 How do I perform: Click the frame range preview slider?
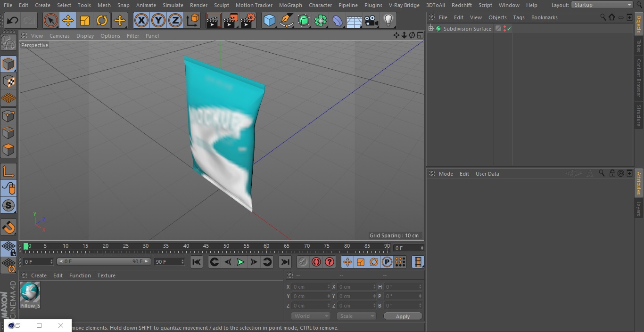[x=104, y=261]
